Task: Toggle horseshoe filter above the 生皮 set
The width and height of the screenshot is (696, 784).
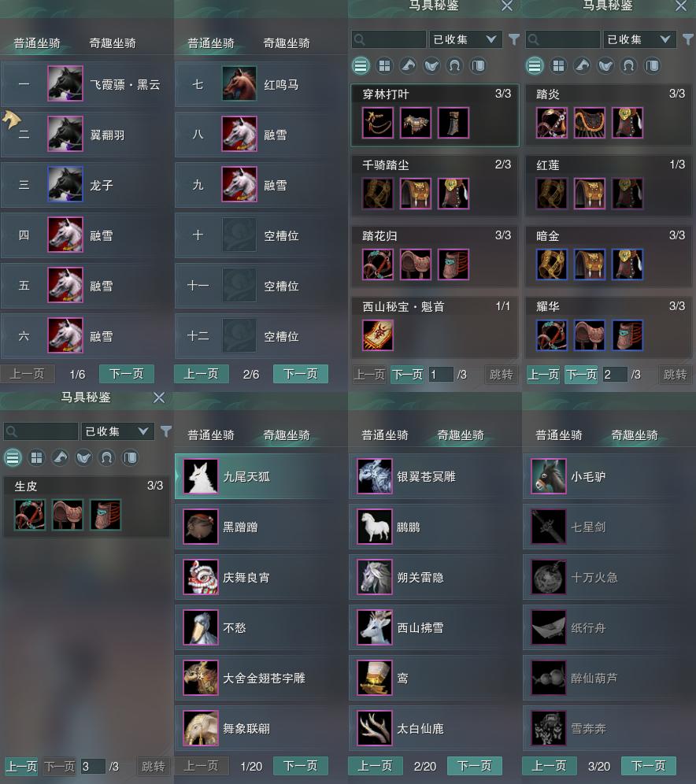Action: click(106, 457)
